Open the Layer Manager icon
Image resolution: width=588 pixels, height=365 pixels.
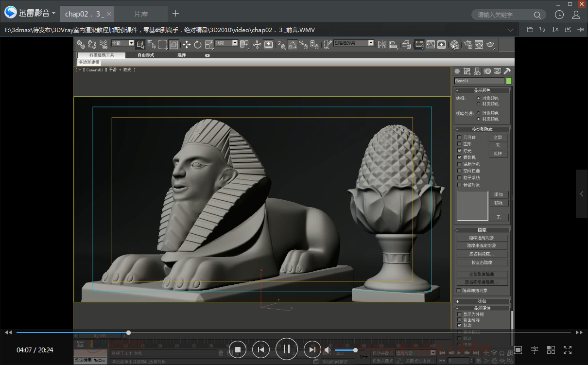407,45
